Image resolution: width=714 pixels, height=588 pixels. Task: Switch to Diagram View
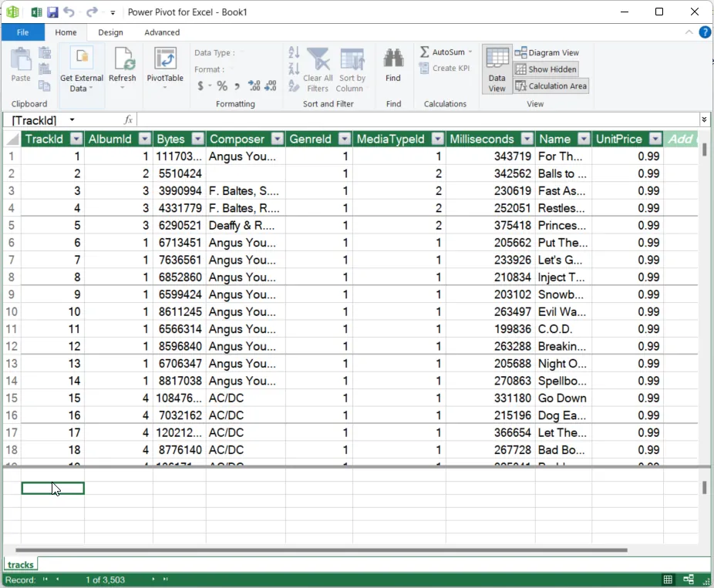coord(547,53)
